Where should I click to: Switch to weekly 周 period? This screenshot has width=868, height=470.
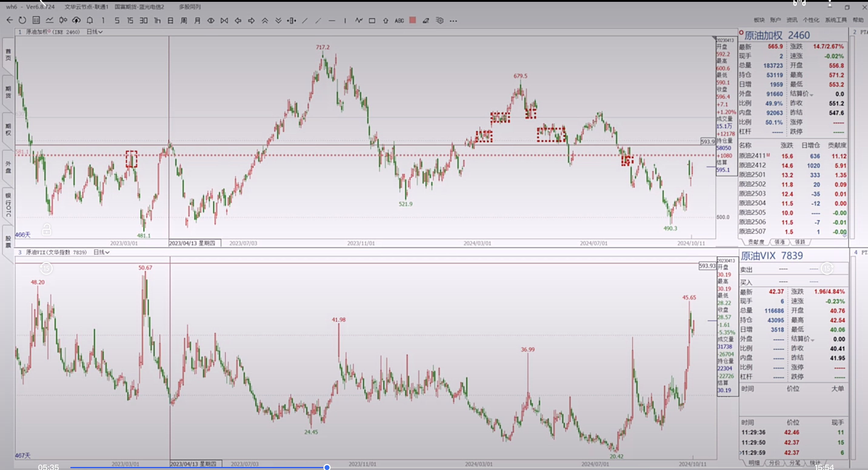pyautogui.click(x=184, y=21)
